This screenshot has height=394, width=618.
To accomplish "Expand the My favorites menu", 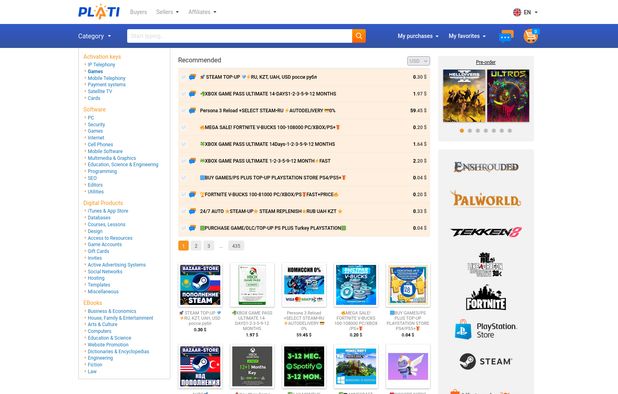I will coord(467,36).
